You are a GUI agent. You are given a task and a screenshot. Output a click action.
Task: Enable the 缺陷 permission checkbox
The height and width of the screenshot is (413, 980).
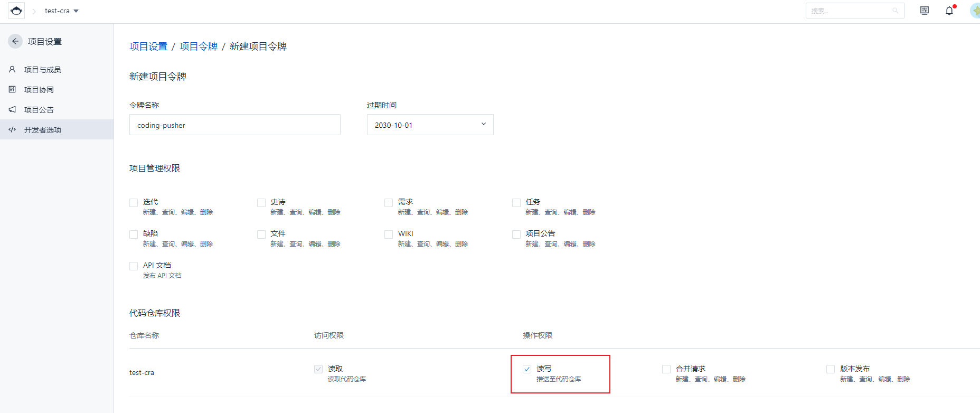(134, 234)
